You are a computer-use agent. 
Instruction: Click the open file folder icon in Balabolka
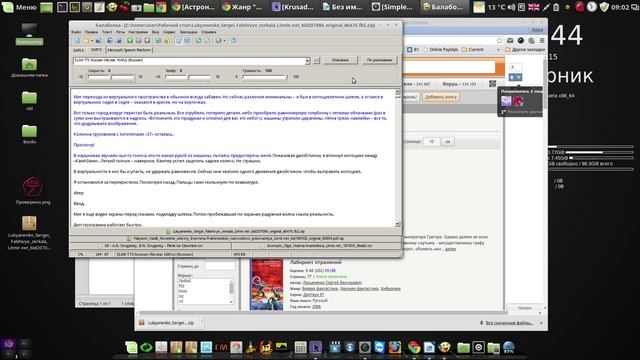coord(86,40)
